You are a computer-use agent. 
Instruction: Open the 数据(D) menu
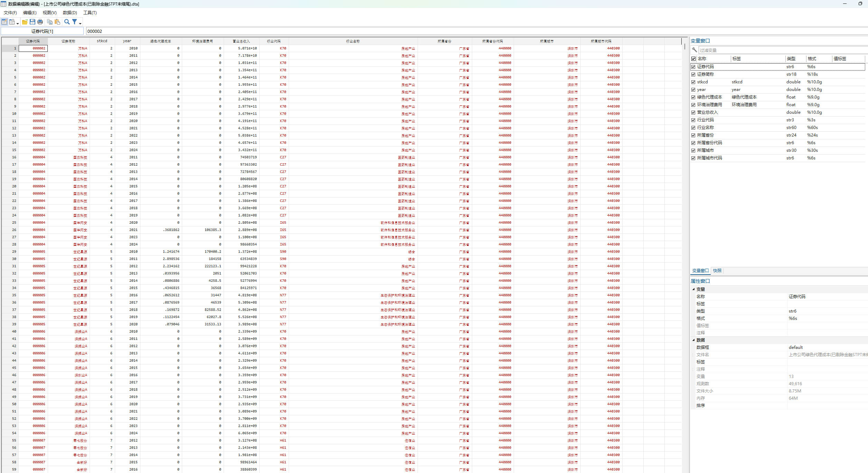click(69, 12)
